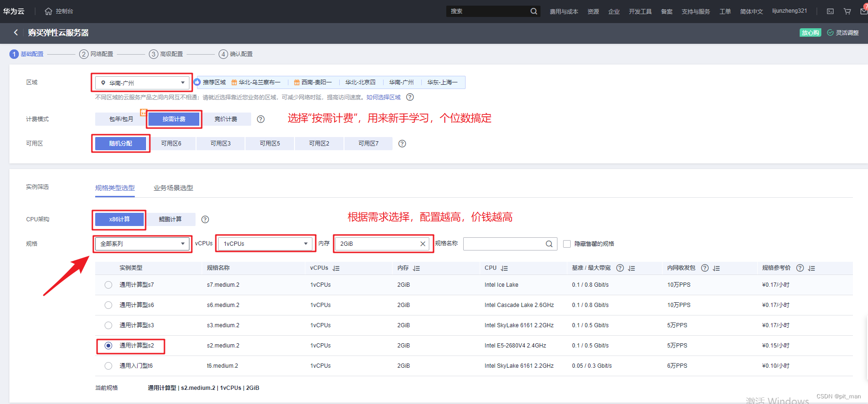Open the 华南-广州 region dropdown
The height and width of the screenshot is (404, 868).
(142, 83)
